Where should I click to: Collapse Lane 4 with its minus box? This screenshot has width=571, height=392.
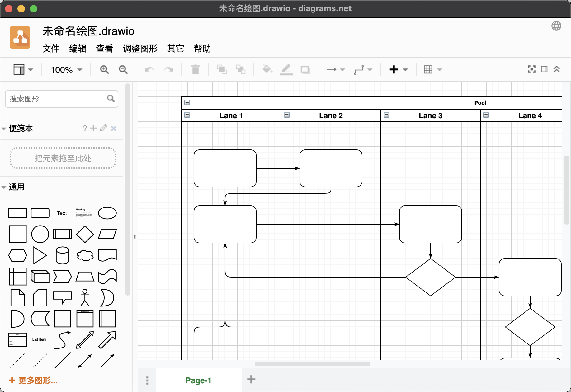[x=486, y=115]
